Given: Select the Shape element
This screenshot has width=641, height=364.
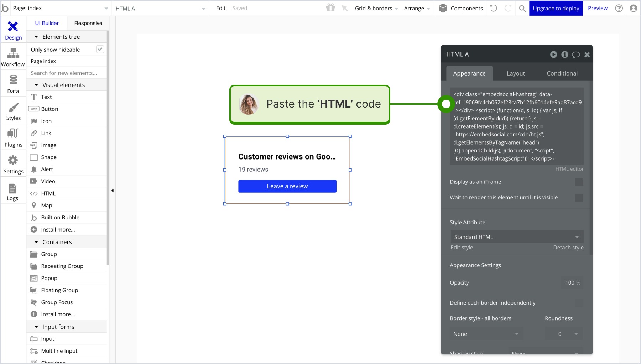Looking at the screenshot, I should pos(67,157).
